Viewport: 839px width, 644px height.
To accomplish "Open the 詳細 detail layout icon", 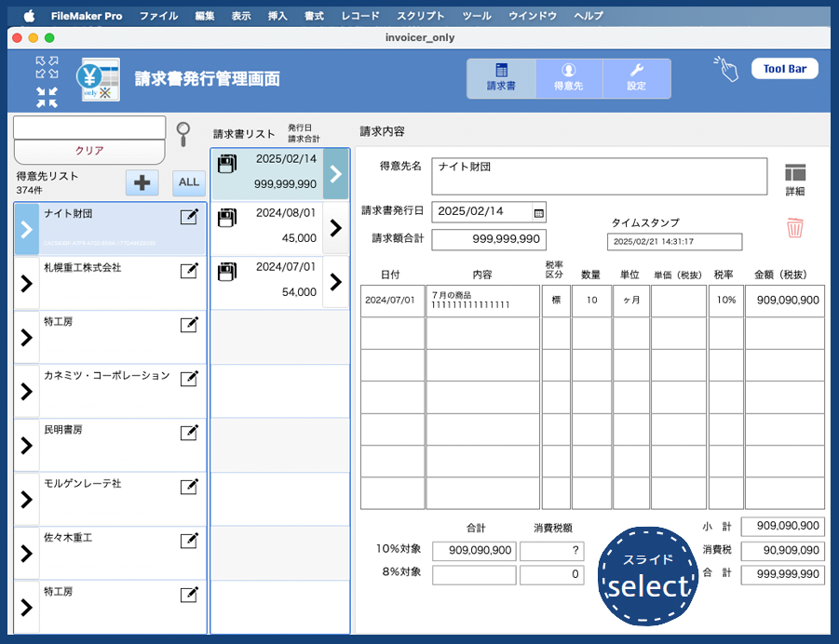I will (x=794, y=178).
